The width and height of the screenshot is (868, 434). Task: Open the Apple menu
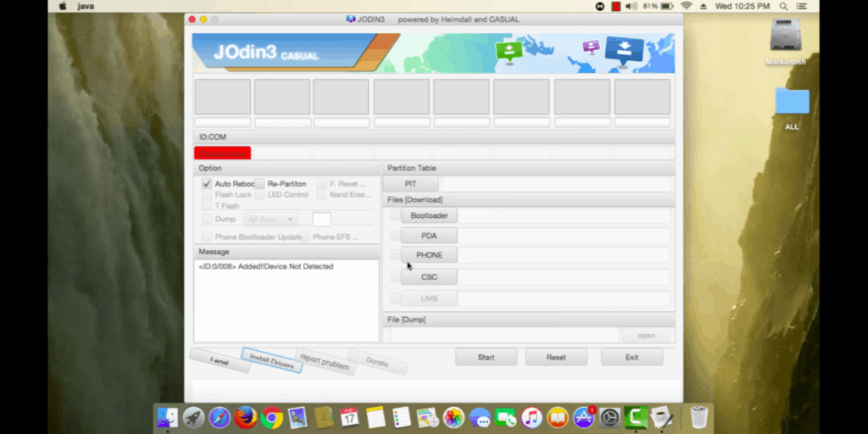[63, 7]
